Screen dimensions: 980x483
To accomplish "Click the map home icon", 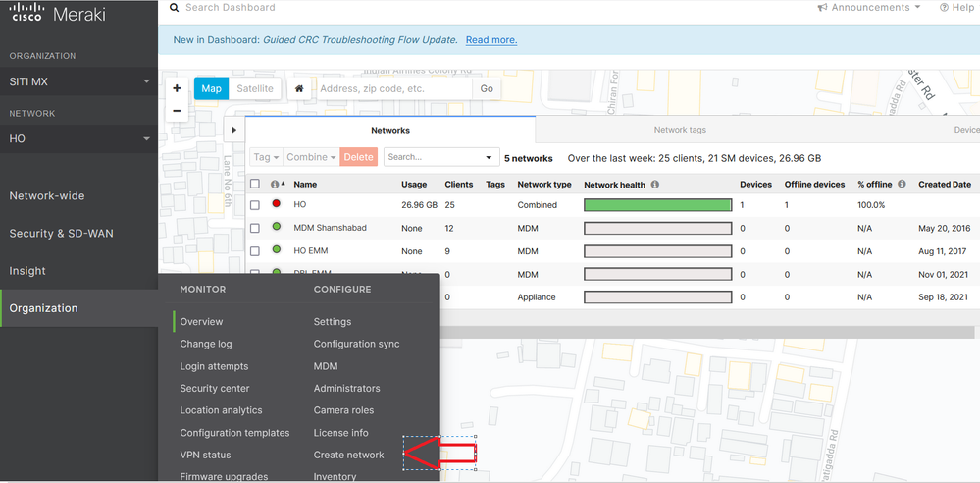I will click(x=299, y=88).
